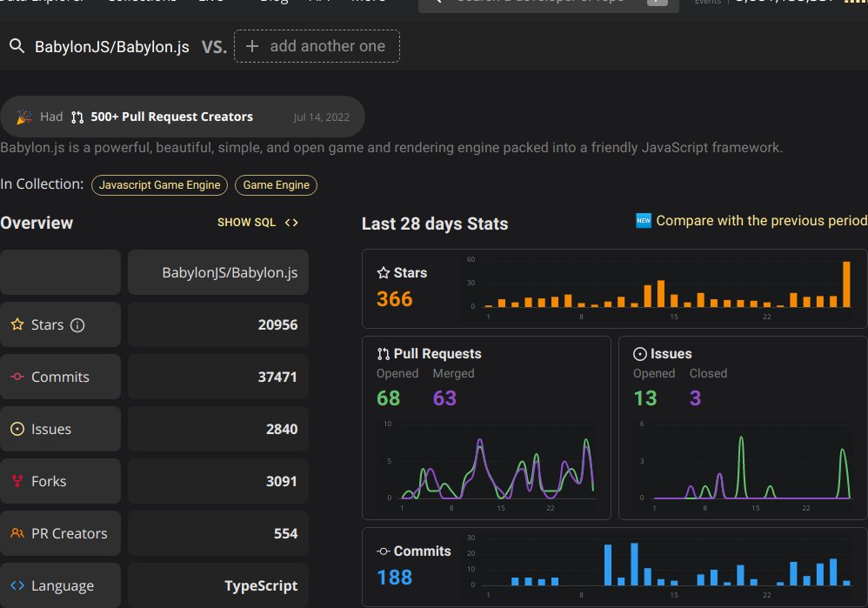
Task: Open the Javascript Game Engine collection tag
Action: [159, 185]
